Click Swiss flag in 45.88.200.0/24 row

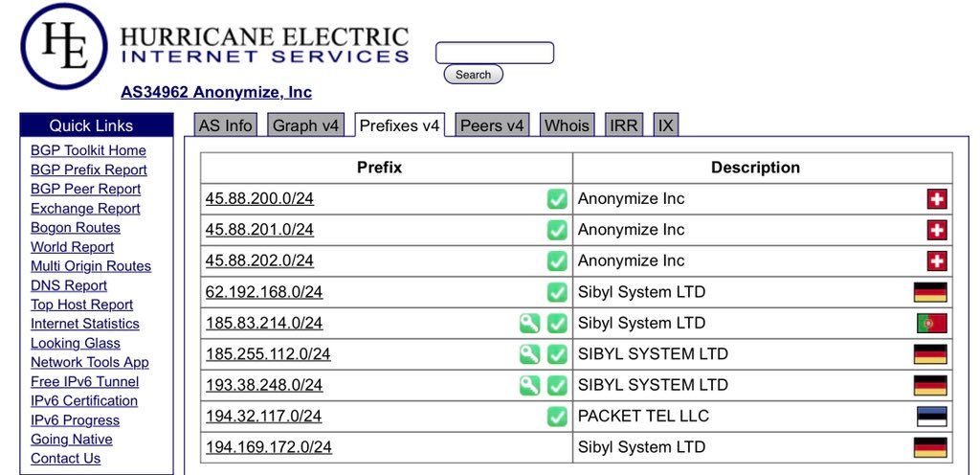click(x=936, y=199)
